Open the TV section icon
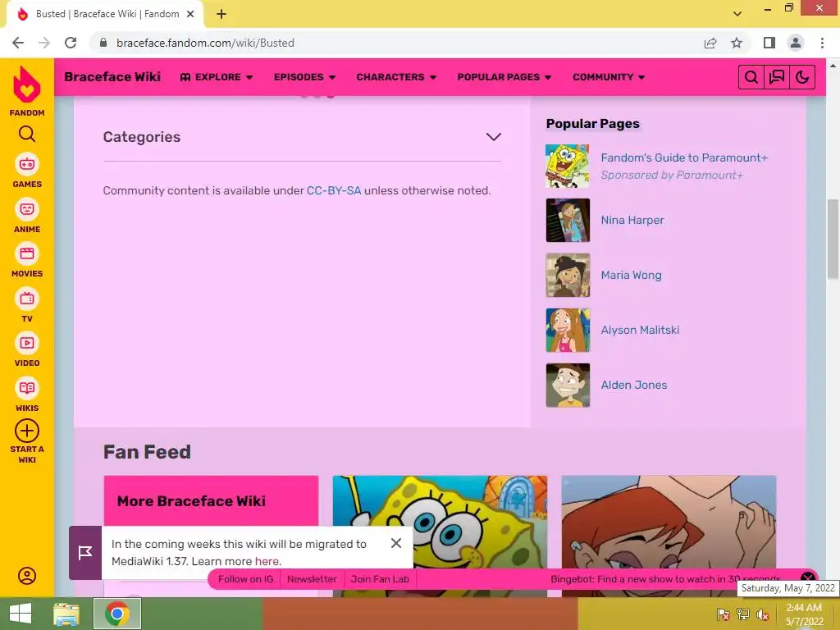This screenshot has width=840, height=630. click(27, 299)
